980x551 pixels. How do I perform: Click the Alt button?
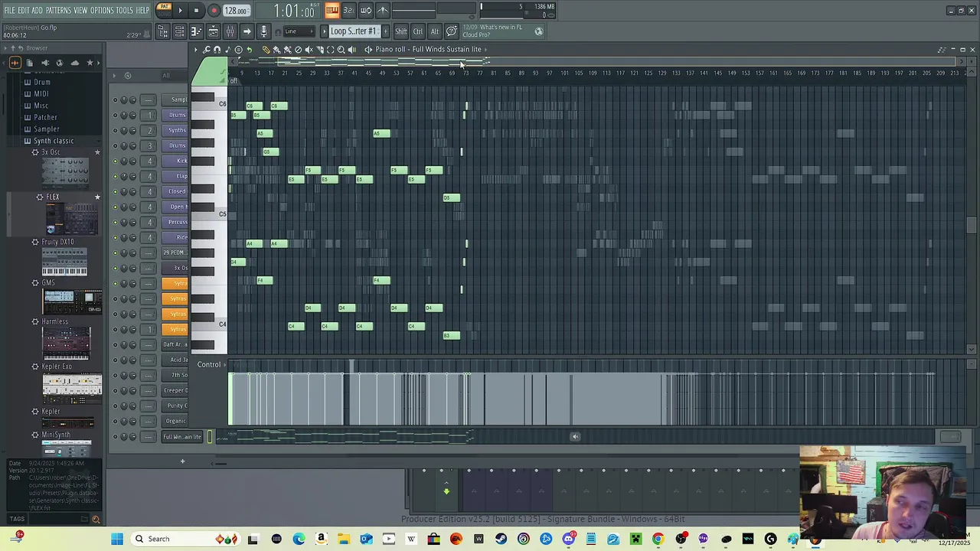(435, 31)
